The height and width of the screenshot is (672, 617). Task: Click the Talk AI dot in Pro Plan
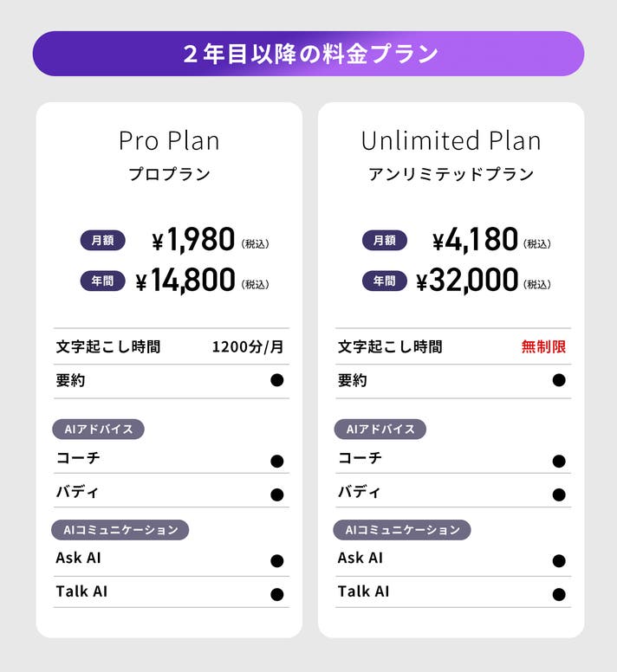[x=277, y=594]
